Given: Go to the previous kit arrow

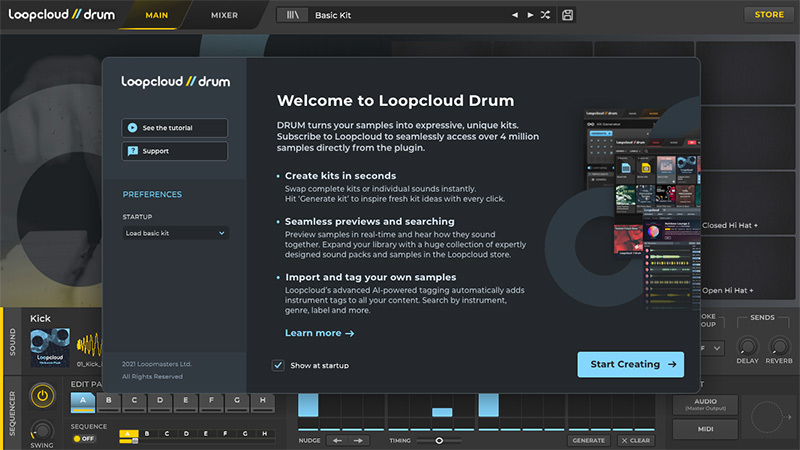Looking at the screenshot, I should tap(515, 15).
